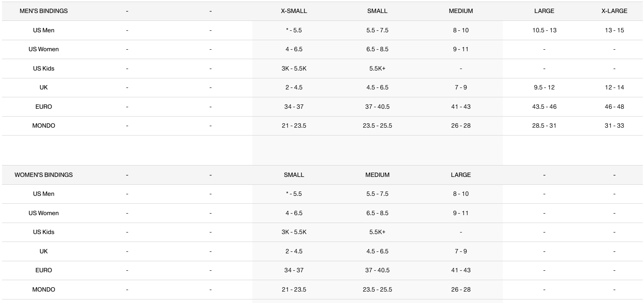644x303 pixels.
Task: Select the UK row label in men's table
Action: (x=43, y=87)
